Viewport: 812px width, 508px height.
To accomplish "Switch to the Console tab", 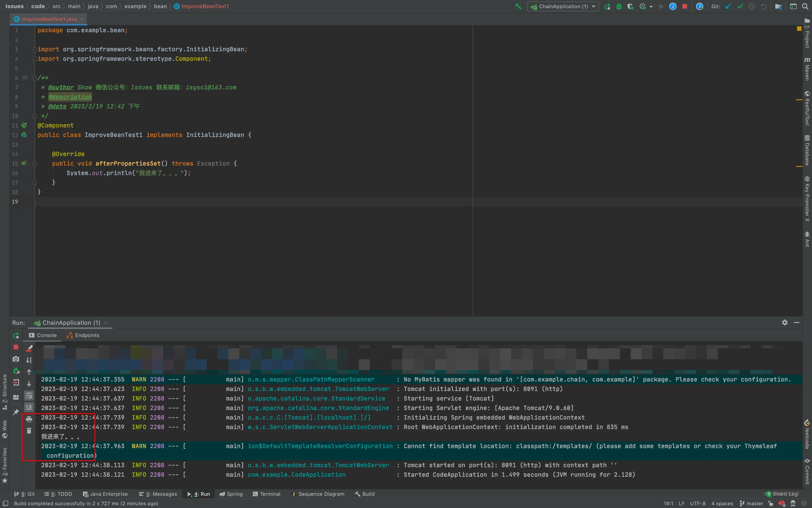I will 43,335.
